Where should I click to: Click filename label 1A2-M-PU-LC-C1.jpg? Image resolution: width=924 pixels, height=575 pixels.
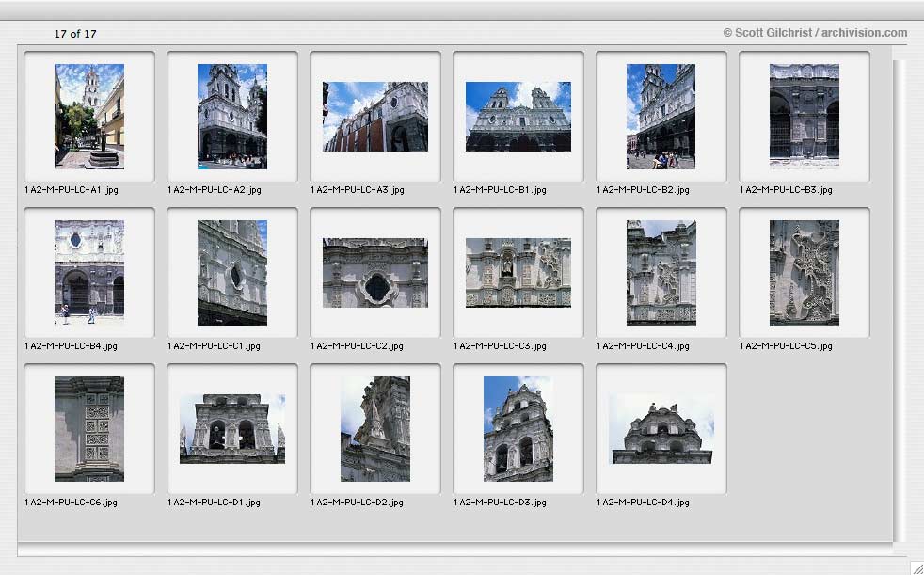[215, 345]
